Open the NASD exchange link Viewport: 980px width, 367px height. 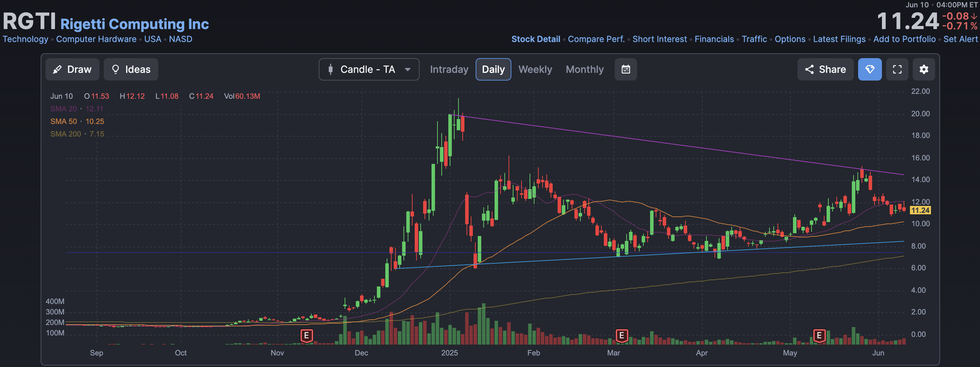pyautogui.click(x=181, y=39)
